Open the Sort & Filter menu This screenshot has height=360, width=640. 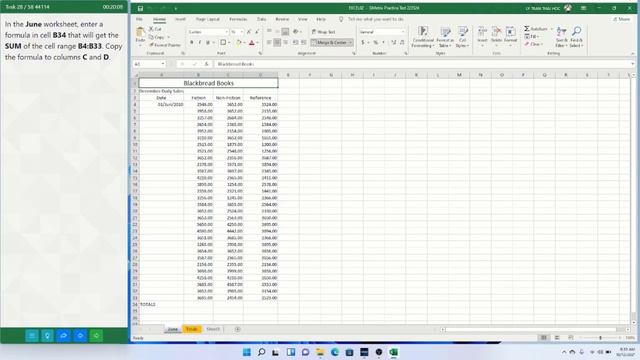pyautogui.click(x=562, y=37)
